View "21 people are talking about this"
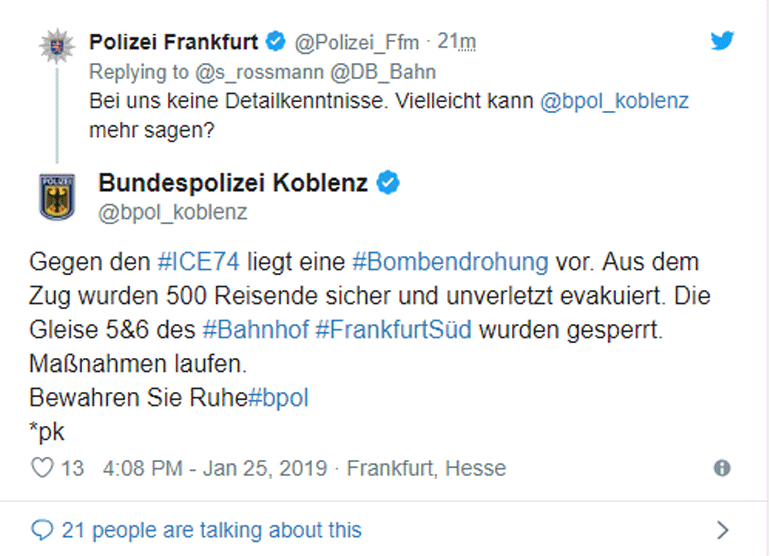 pos(211,529)
